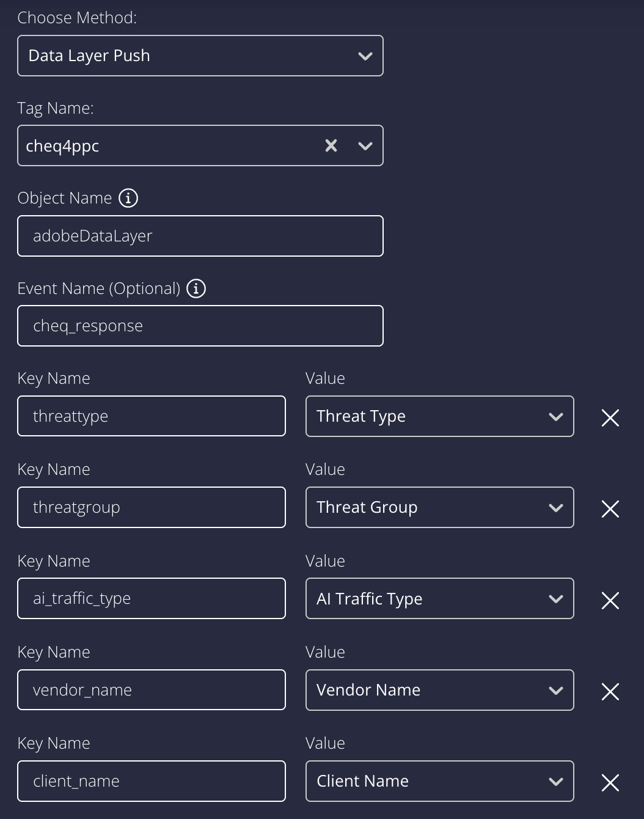Viewport: 644px width, 819px height.
Task: Click the 'Object Name' label text
Action: (65, 198)
